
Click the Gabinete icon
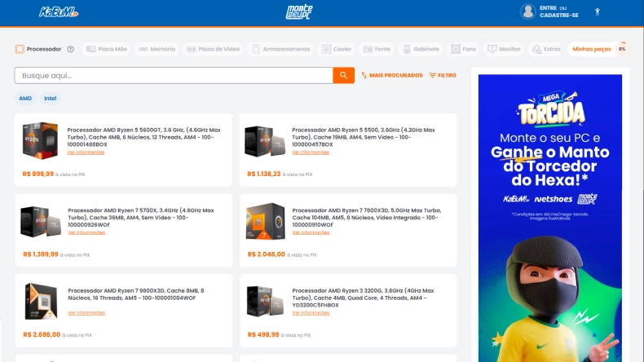point(407,49)
